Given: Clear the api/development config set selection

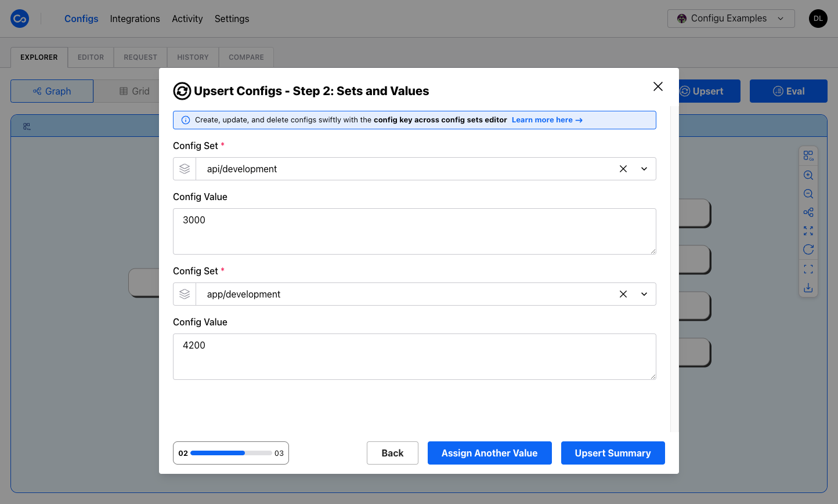Looking at the screenshot, I should point(623,169).
